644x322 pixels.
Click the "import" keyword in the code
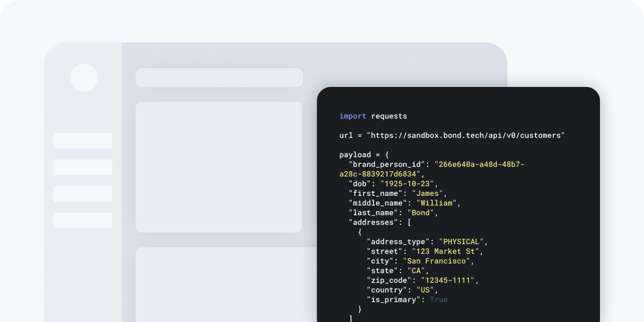click(353, 116)
